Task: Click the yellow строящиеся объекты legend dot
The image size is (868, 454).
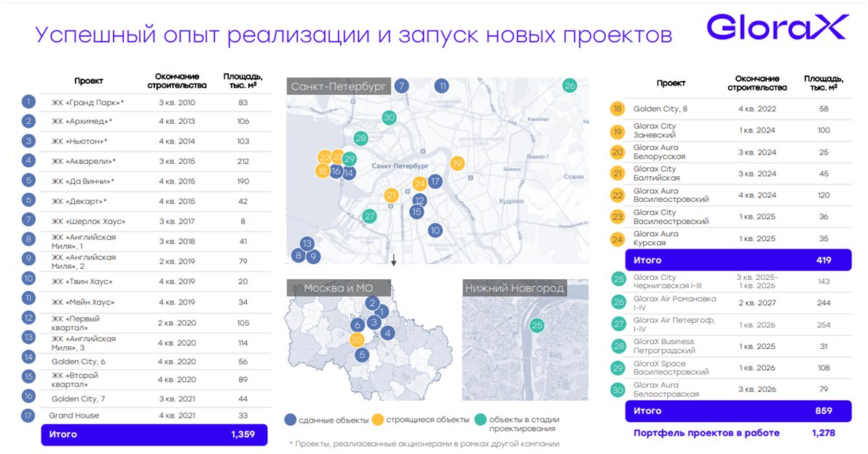Action: click(377, 420)
